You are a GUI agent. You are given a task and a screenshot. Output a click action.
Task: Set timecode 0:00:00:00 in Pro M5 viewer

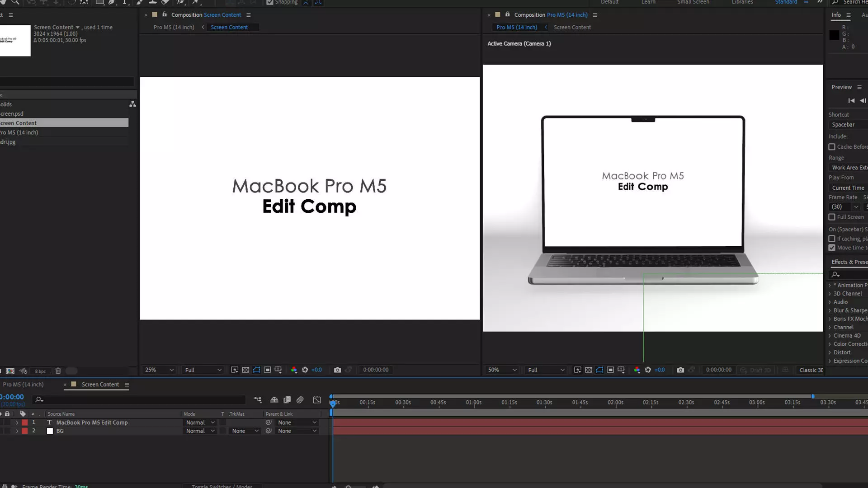(719, 370)
